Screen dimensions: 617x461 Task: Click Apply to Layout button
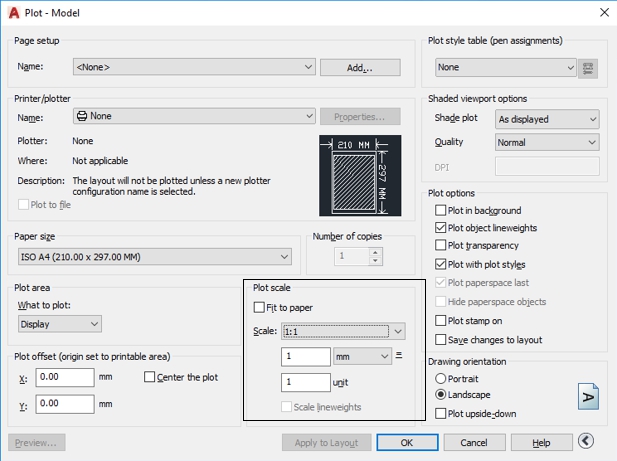(x=327, y=443)
